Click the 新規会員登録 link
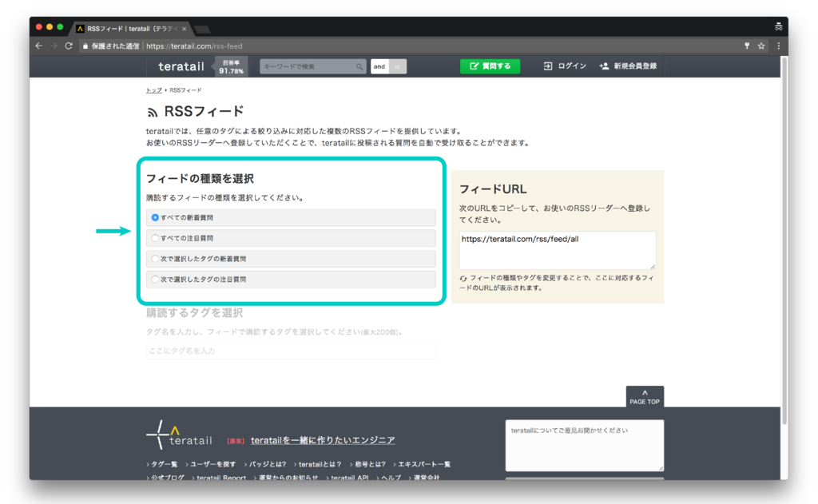818x504 pixels. point(628,66)
